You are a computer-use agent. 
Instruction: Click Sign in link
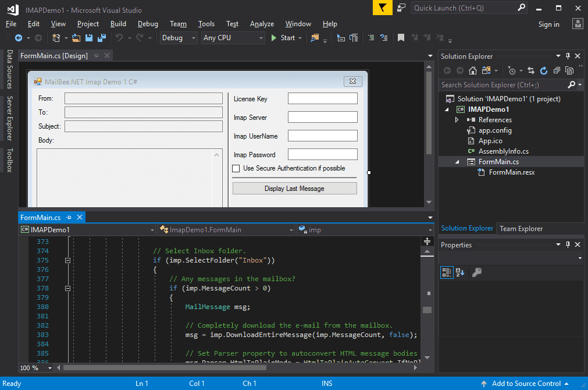point(548,24)
